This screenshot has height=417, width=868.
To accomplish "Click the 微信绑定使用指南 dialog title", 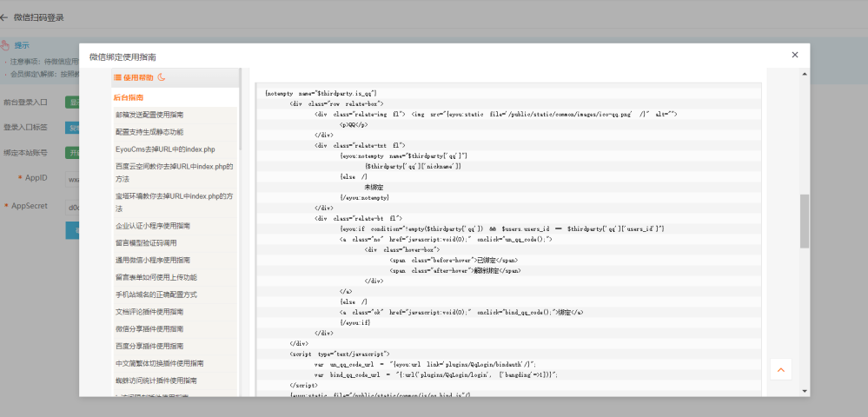I will 123,57.
